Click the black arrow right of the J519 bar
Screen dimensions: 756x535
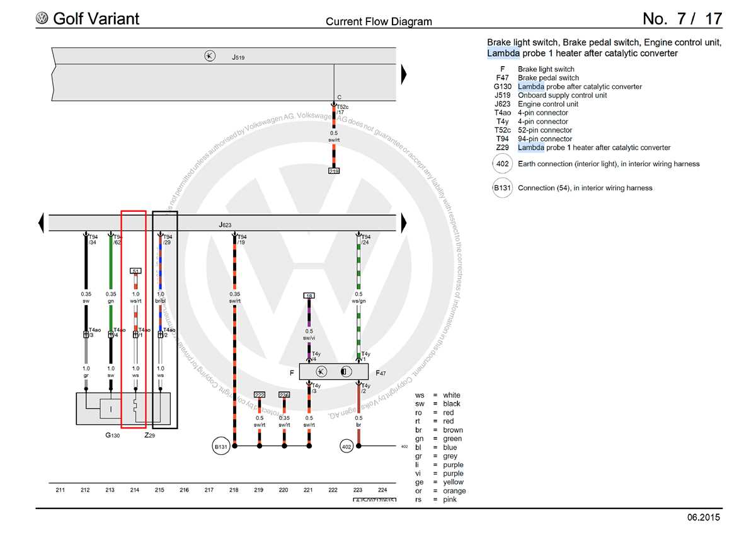point(404,74)
